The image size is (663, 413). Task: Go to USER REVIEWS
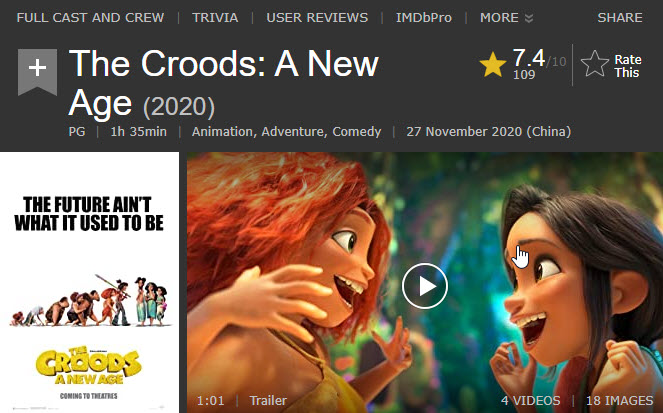point(317,18)
